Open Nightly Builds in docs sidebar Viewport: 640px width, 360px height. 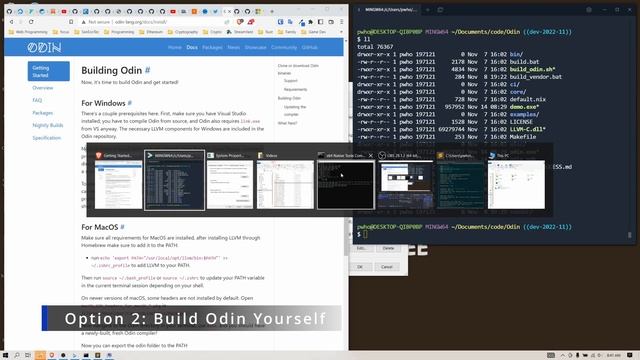pos(48,125)
